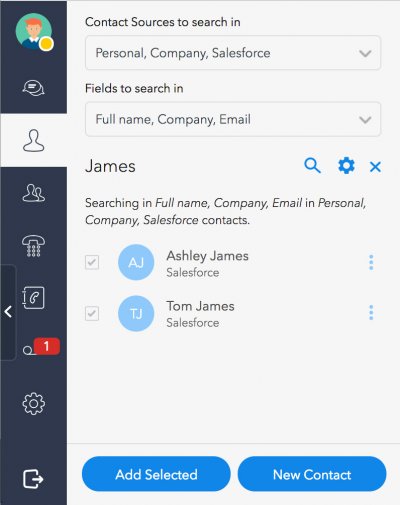Click the Add Selected button
Image resolution: width=400 pixels, height=505 pixels.
click(x=156, y=474)
